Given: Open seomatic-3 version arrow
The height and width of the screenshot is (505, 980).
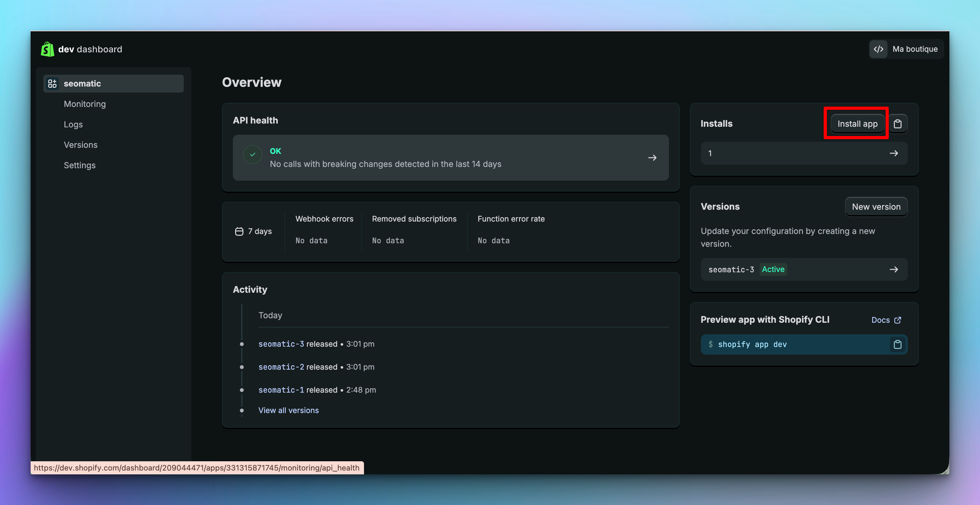Looking at the screenshot, I should pos(894,269).
